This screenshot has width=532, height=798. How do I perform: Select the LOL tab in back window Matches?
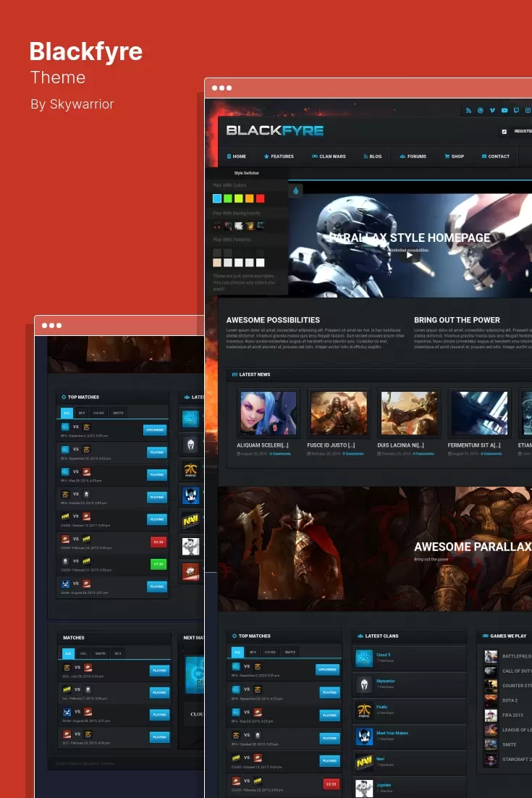[83, 653]
